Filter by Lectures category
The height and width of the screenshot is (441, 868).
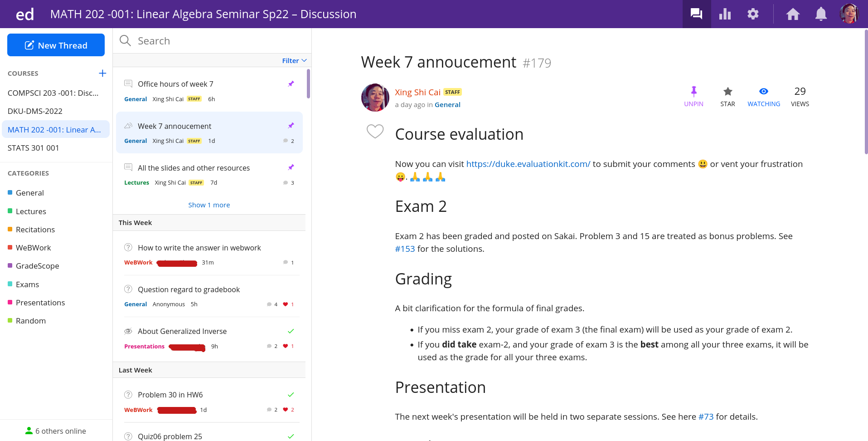[27, 211]
